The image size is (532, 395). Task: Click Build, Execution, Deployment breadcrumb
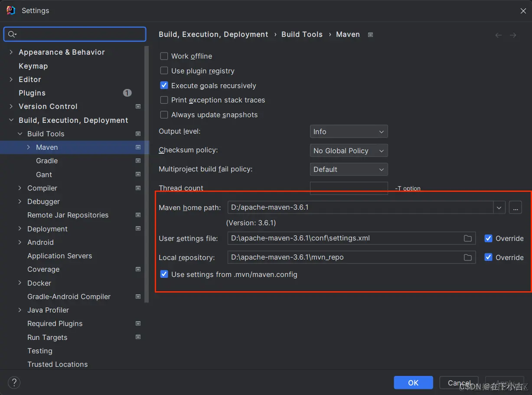(x=213, y=34)
